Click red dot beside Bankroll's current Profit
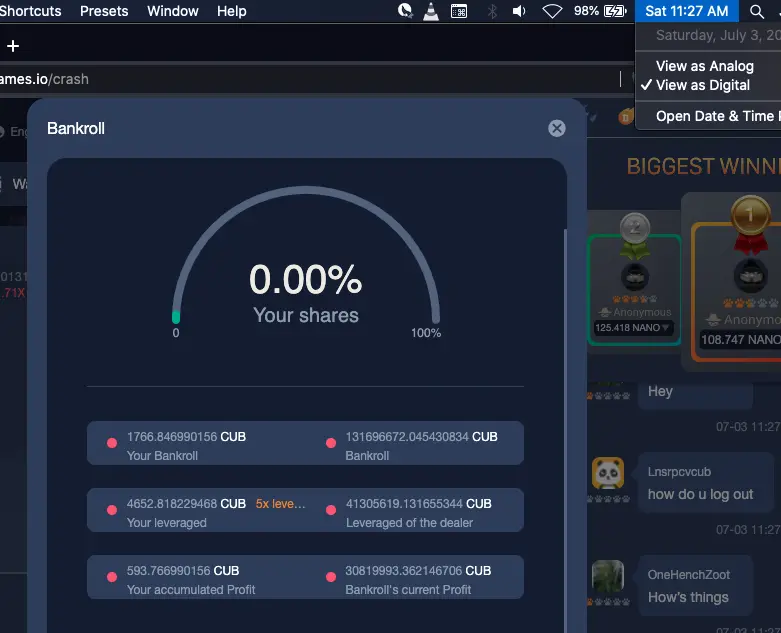The image size is (781, 633). click(x=331, y=577)
